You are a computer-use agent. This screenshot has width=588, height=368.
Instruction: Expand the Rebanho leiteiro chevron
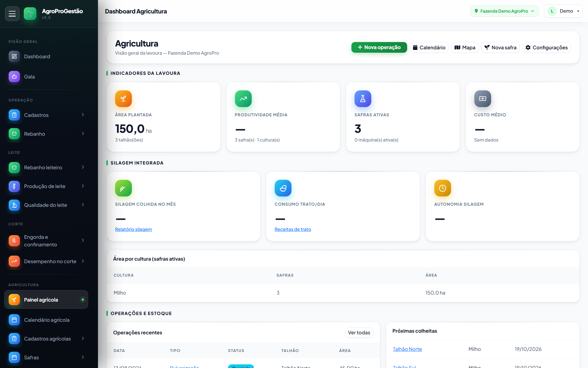[83, 167]
